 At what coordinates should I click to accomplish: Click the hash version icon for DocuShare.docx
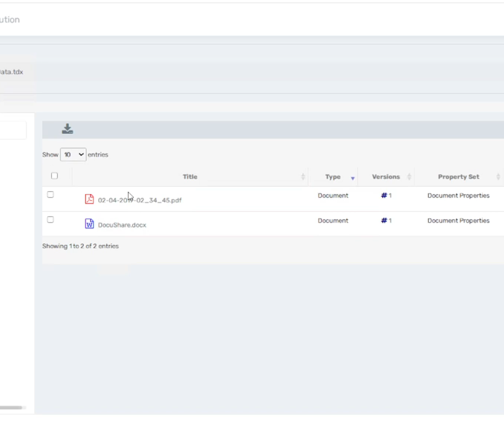coord(384,220)
